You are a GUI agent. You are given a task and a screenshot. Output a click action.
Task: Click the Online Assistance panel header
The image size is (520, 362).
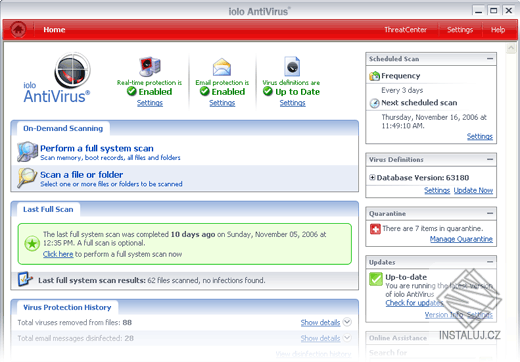[x=431, y=338]
